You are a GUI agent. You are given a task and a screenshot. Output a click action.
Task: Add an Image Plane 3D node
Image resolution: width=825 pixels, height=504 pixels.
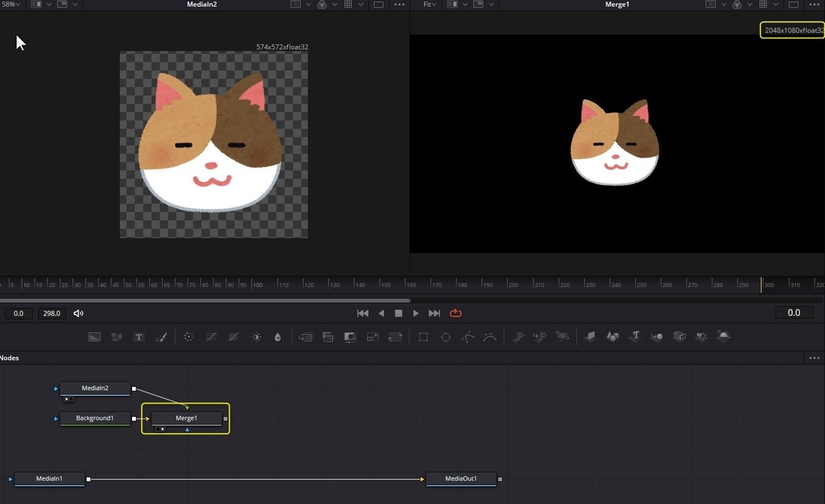click(590, 336)
